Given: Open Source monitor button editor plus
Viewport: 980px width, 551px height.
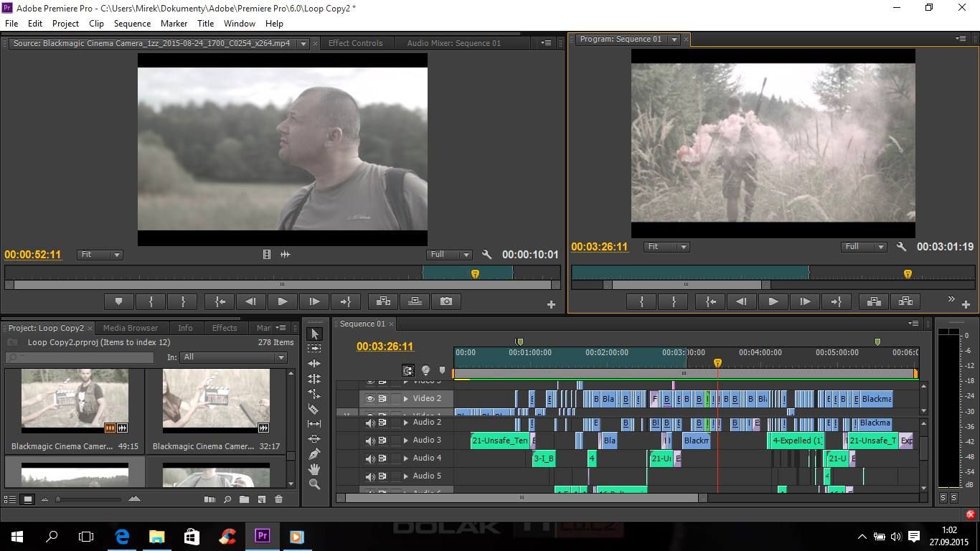Looking at the screenshot, I should (551, 304).
